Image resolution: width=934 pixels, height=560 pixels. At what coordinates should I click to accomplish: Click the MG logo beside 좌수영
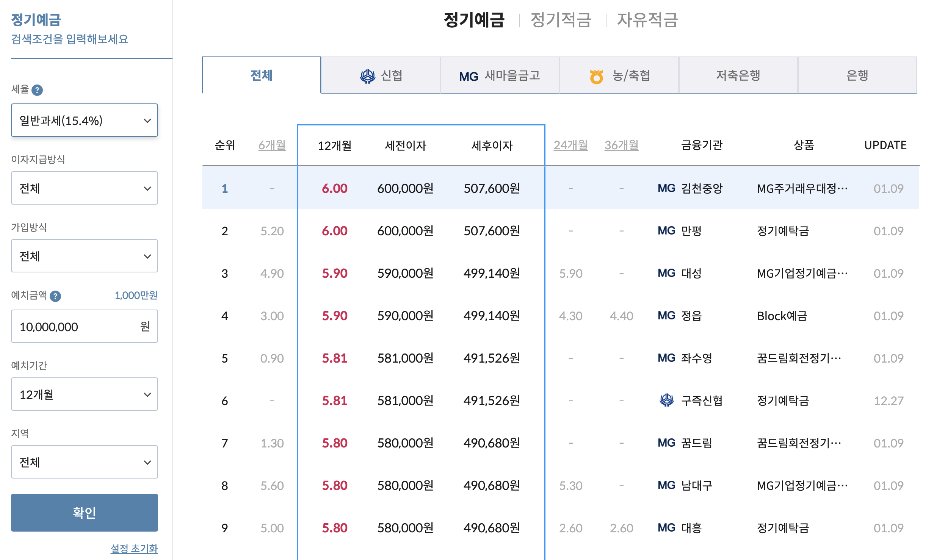point(666,358)
